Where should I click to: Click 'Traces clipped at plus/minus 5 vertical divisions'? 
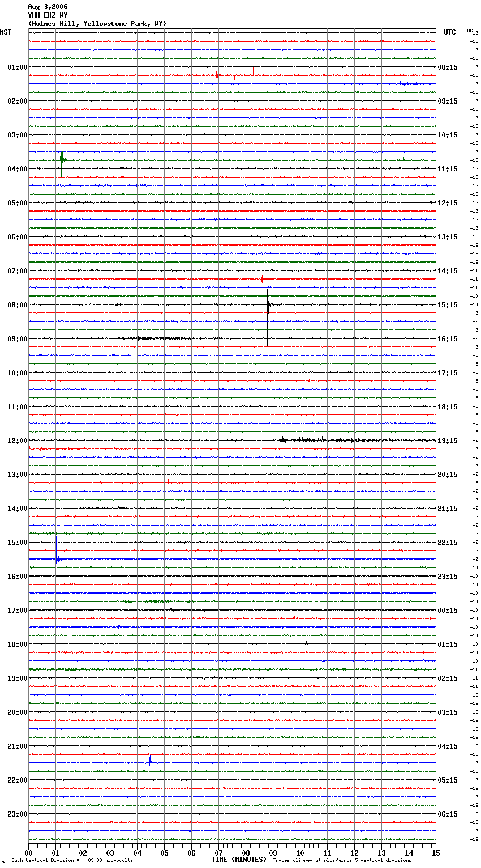[x=342, y=860]
